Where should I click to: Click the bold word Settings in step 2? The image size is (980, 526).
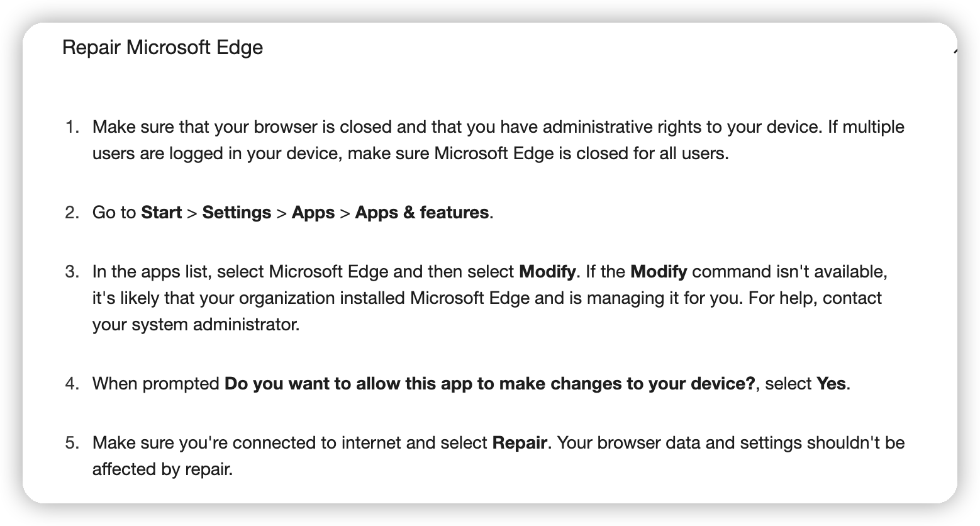click(x=237, y=213)
